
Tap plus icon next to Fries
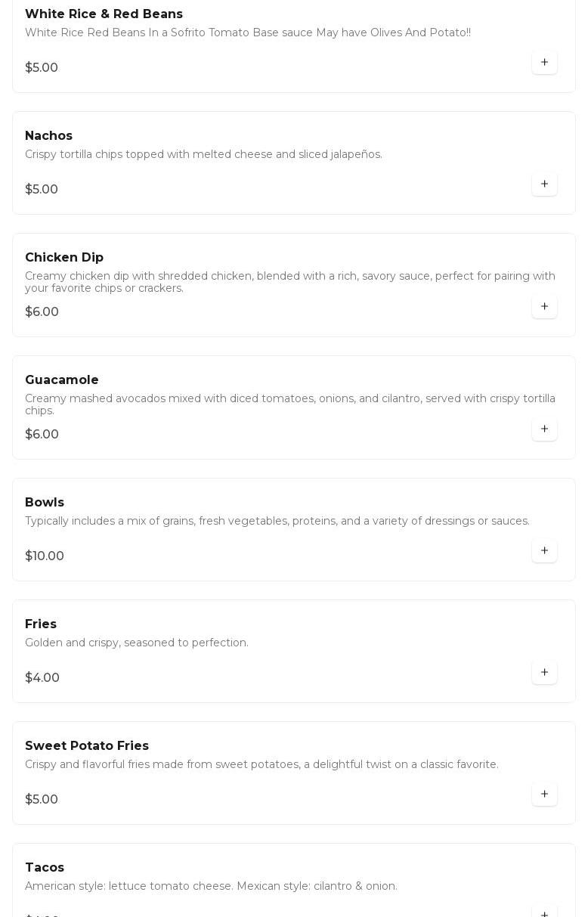(x=544, y=673)
